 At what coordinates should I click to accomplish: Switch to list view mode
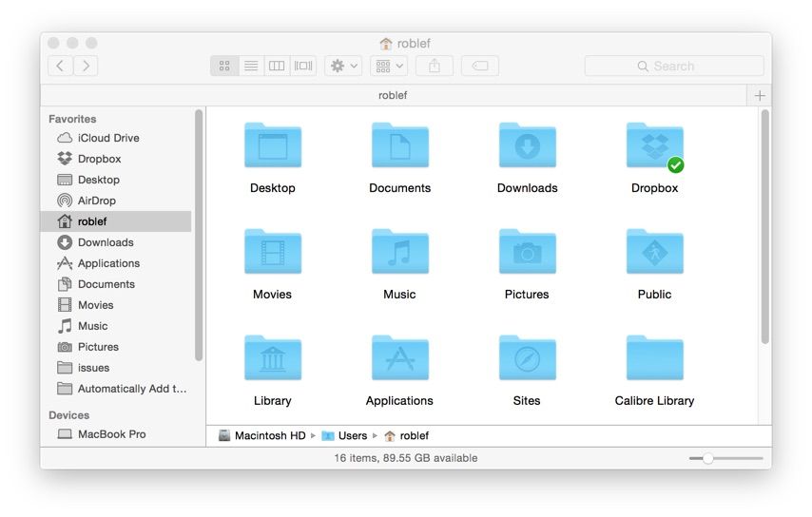click(251, 66)
